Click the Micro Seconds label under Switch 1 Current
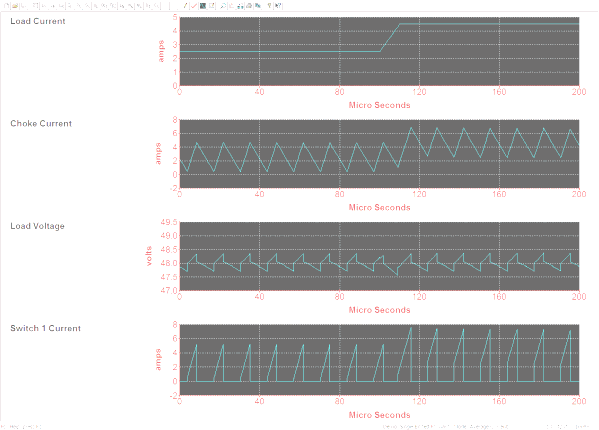599x430 pixels. pyautogui.click(x=379, y=415)
